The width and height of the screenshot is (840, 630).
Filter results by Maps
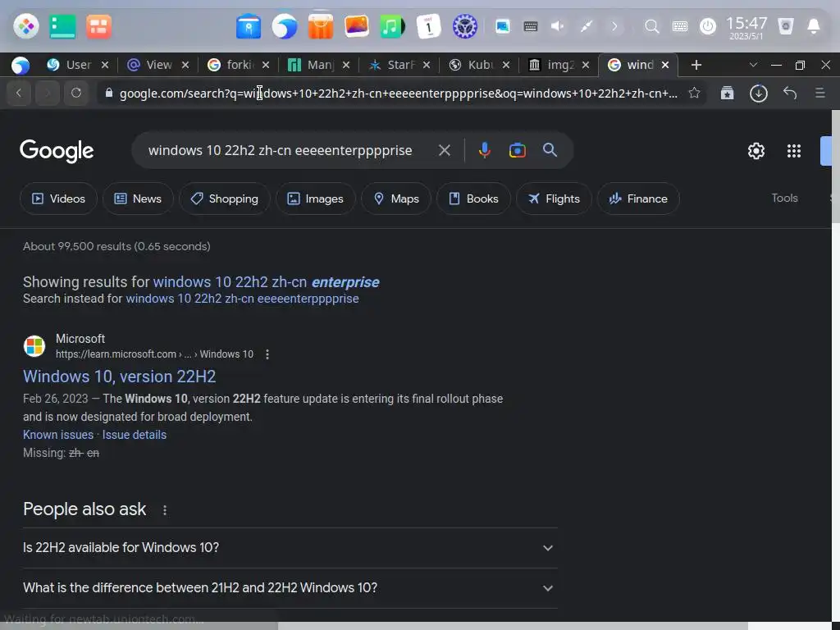tap(396, 199)
